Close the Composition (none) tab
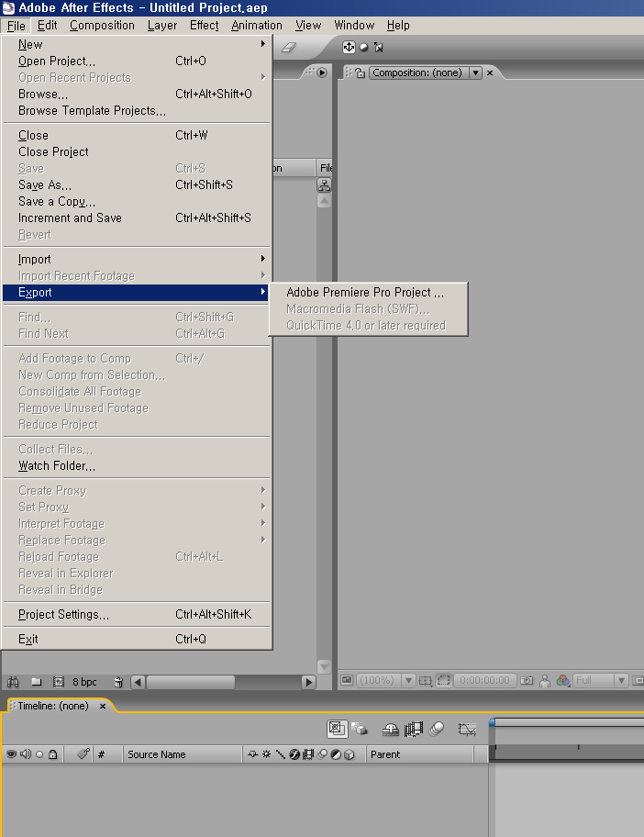The image size is (644, 837). pyautogui.click(x=490, y=73)
